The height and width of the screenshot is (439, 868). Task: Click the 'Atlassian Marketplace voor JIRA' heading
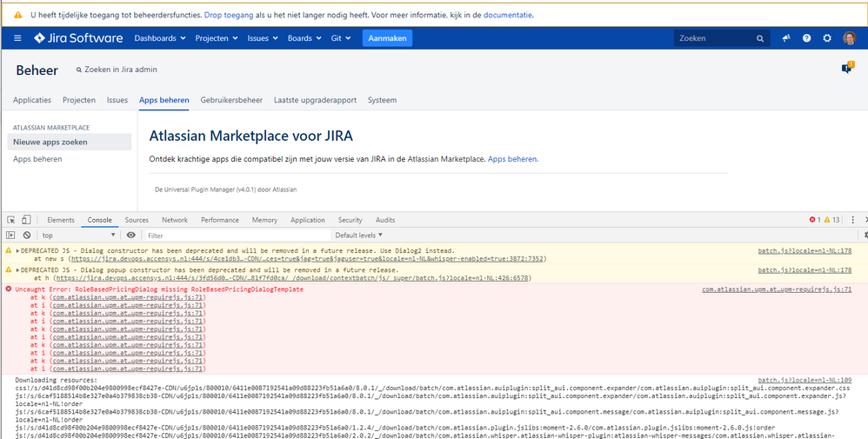(250, 136)
